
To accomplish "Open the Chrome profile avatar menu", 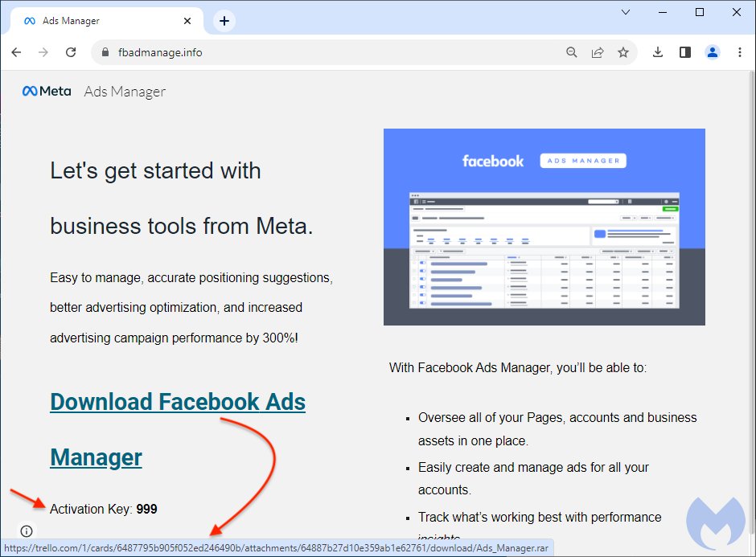I will point(712,52).
